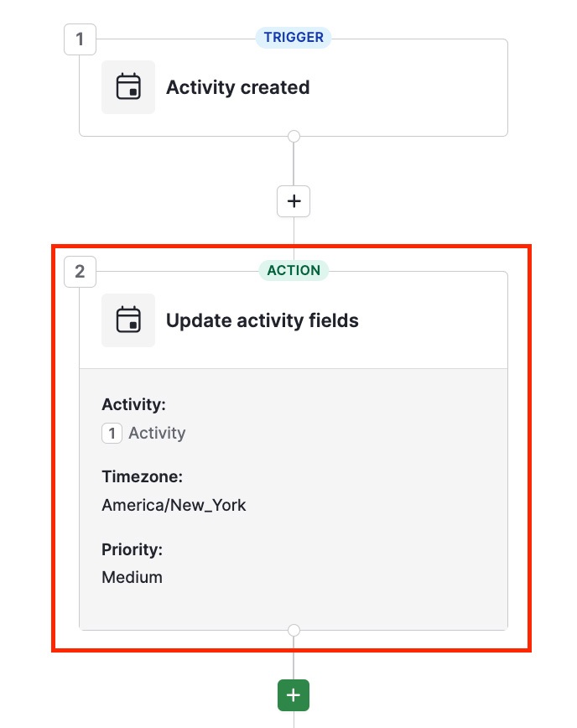Open the Update activity fields action
The image size is (577, 728).
(x=263, y=320)
